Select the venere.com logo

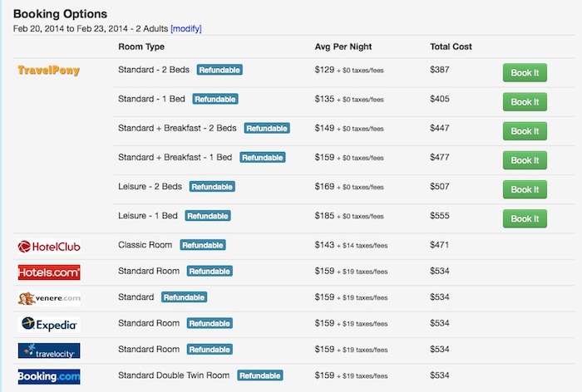(x=49, y=298)
